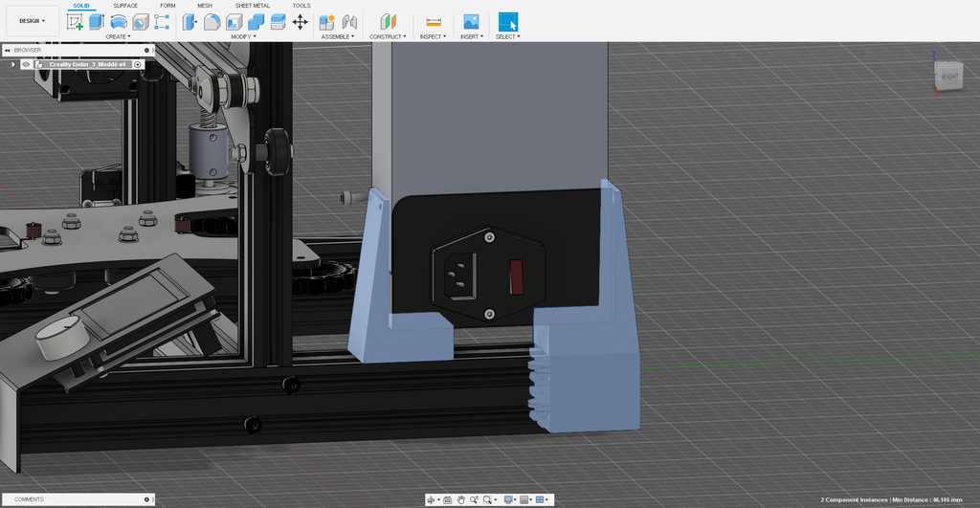The height and width of the screenshot is (508, 980).
Task: Expand the Creality Ender_3 tree node
Action: pos(13,64)
